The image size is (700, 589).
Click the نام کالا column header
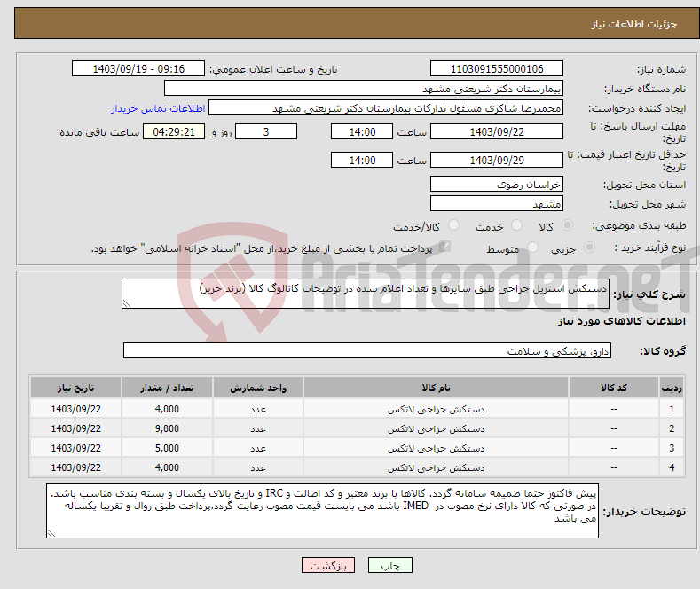tap(436, 388)
